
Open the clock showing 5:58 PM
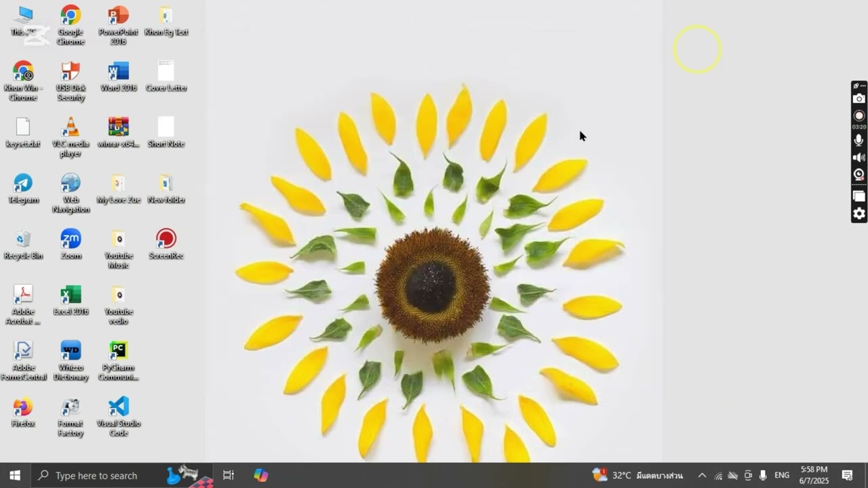pos(814,475)
